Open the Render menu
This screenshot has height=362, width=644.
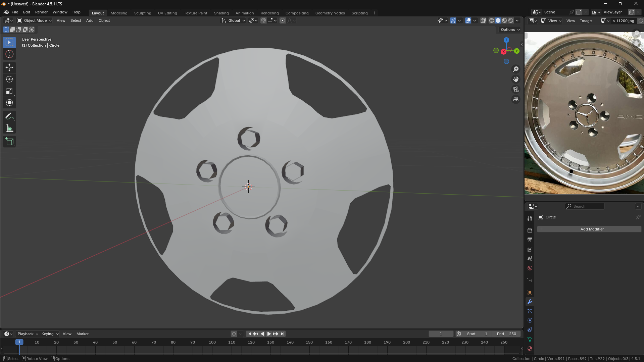coord(41,12)
